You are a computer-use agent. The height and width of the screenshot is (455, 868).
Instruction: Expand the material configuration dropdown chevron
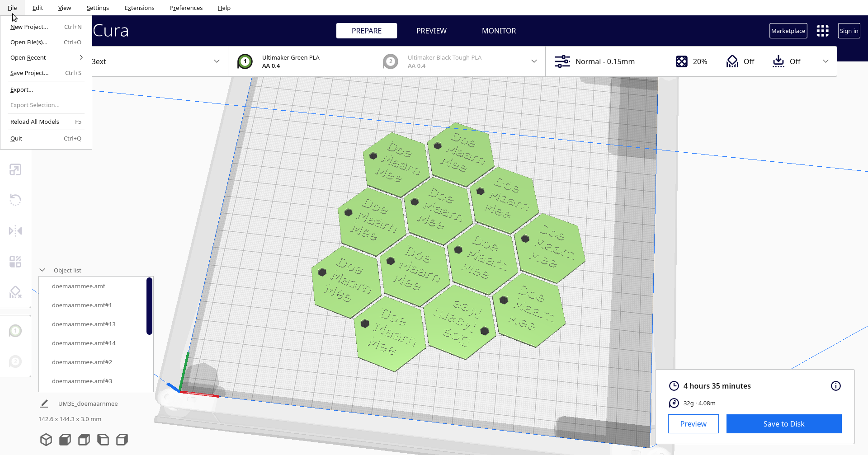pos(534,61)
